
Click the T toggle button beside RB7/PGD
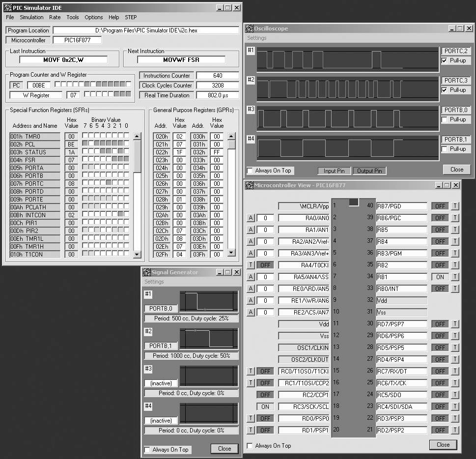pyautogui.click(x=455, y=206)
